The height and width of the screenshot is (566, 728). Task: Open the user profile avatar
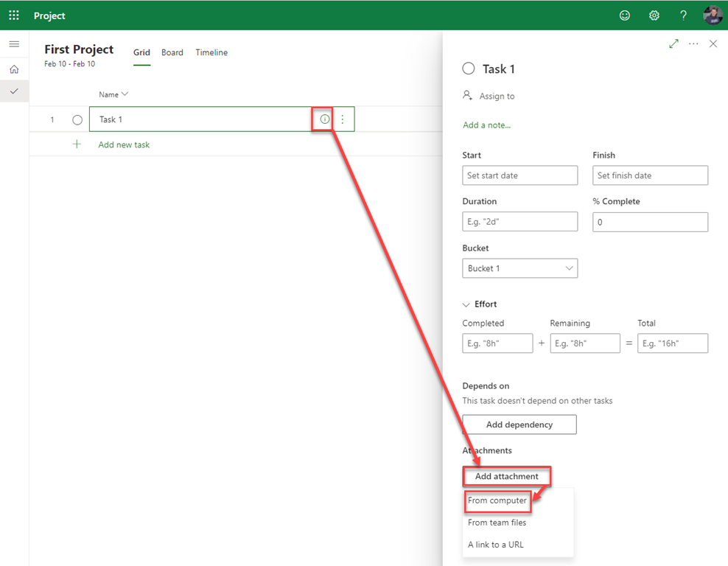pos(713,15)
